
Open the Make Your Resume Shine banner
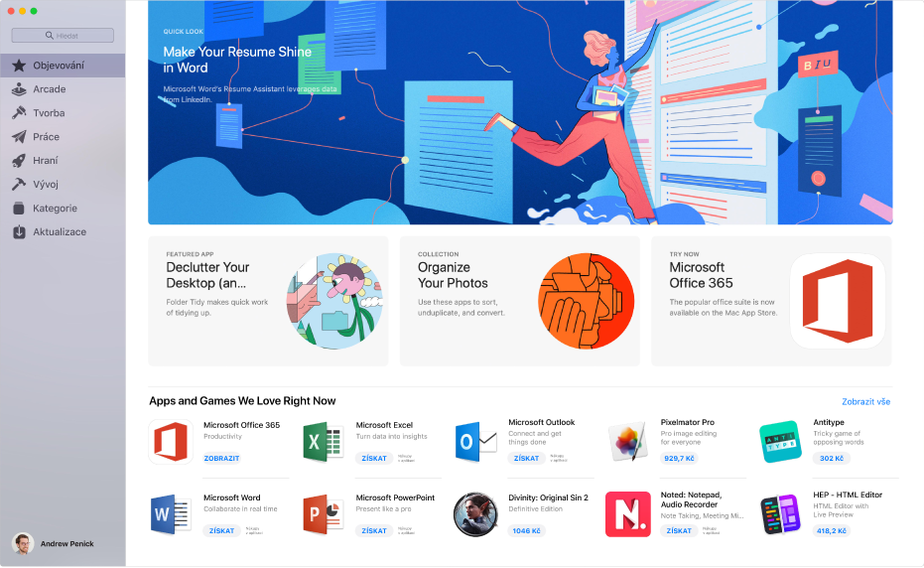tap(520, 112)
